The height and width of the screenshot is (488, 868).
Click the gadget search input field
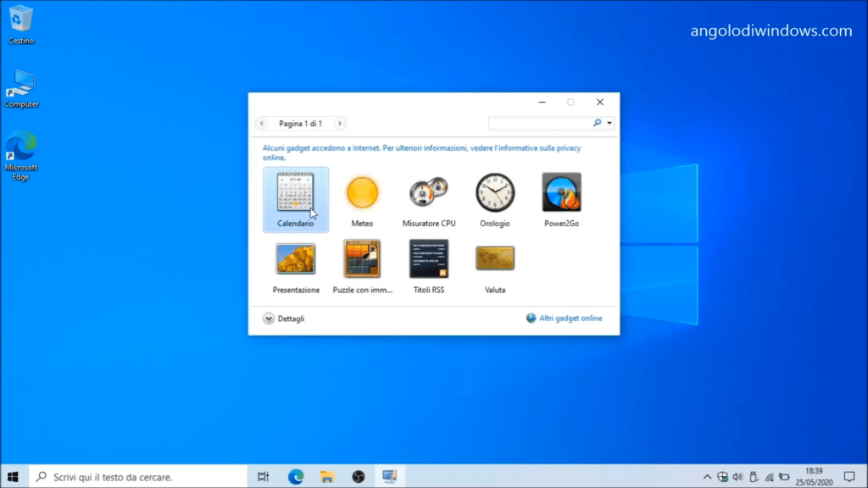pos(541,124)
